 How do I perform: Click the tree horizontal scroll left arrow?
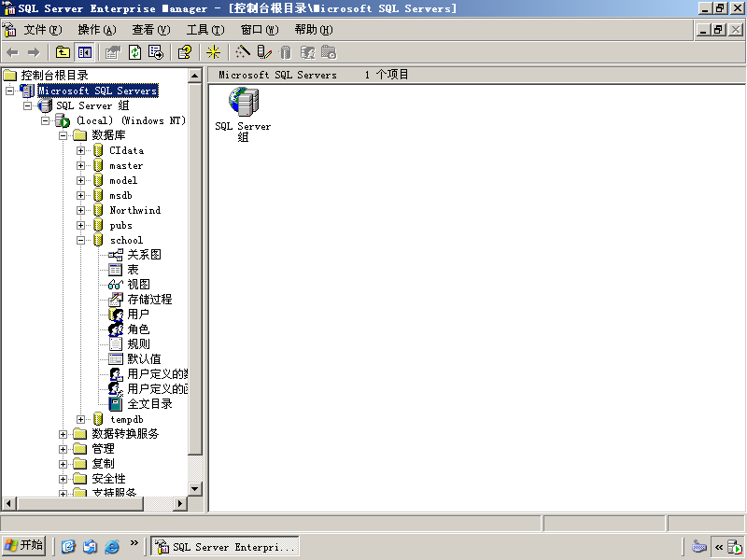[x=8, y=503]
